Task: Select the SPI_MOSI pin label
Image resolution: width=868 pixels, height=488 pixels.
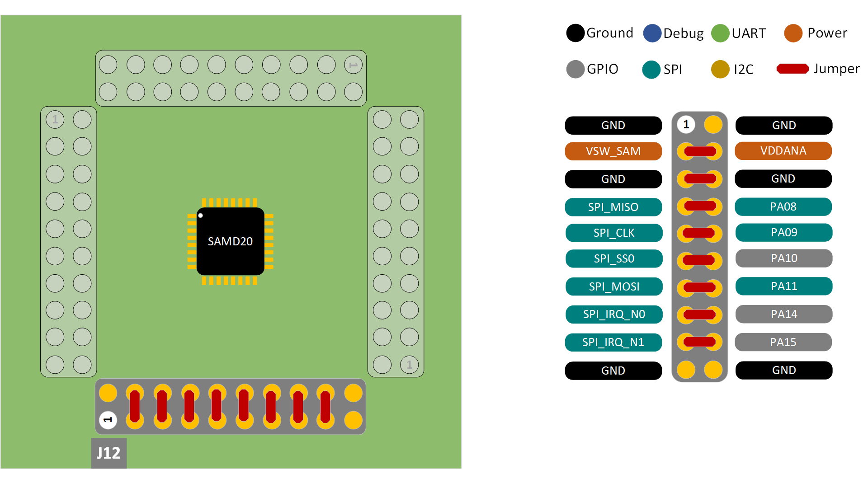Action: [x=613, y=286]
